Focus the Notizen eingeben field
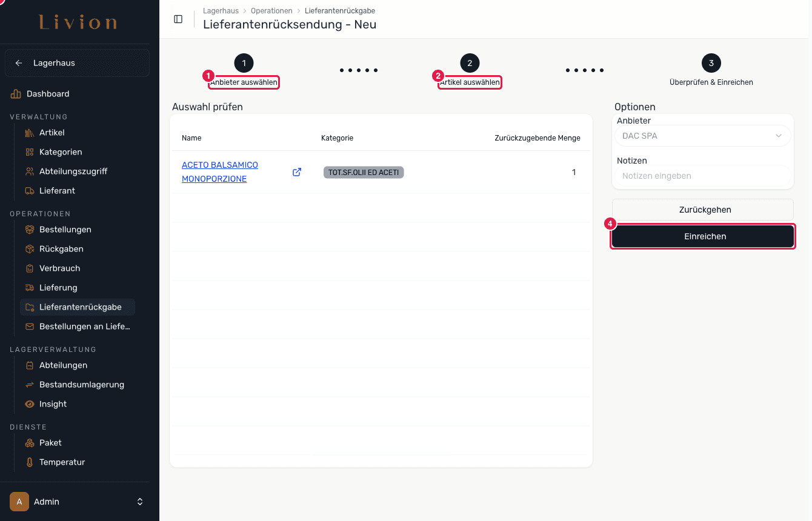This screenshot has height=521, width=812. click(x=703, y=176)
